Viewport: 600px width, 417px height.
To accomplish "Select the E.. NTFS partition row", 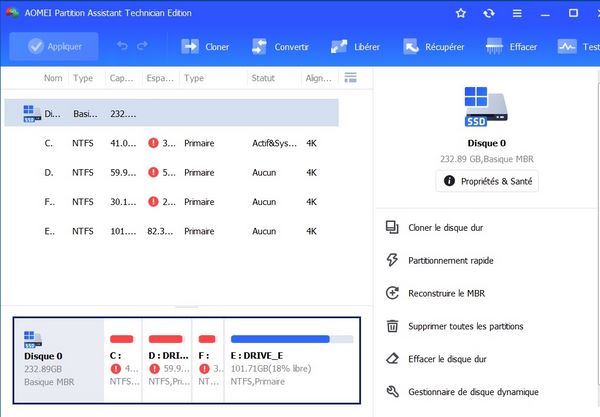I will pyautogui.click(x=171, y=231).
